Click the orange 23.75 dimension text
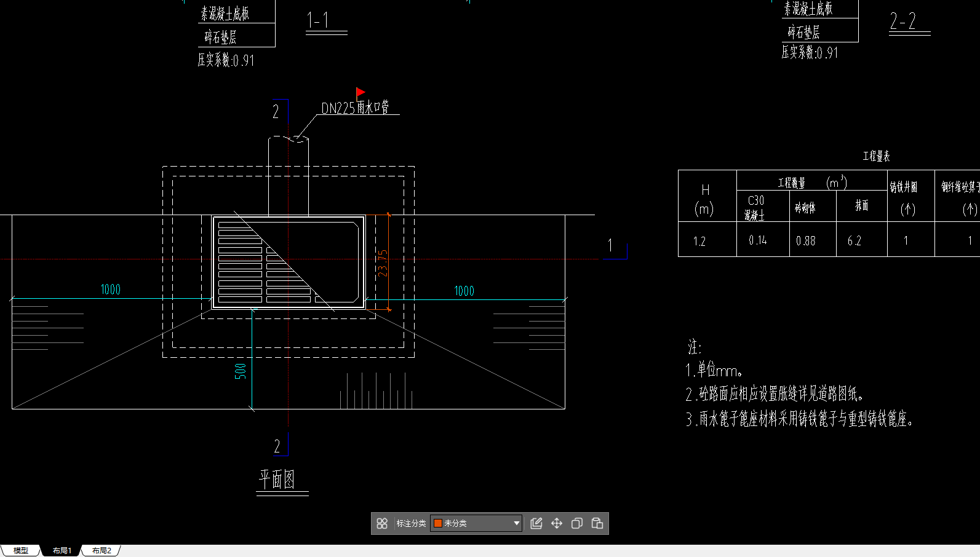 pyautogui.click(x=383, y=263)
